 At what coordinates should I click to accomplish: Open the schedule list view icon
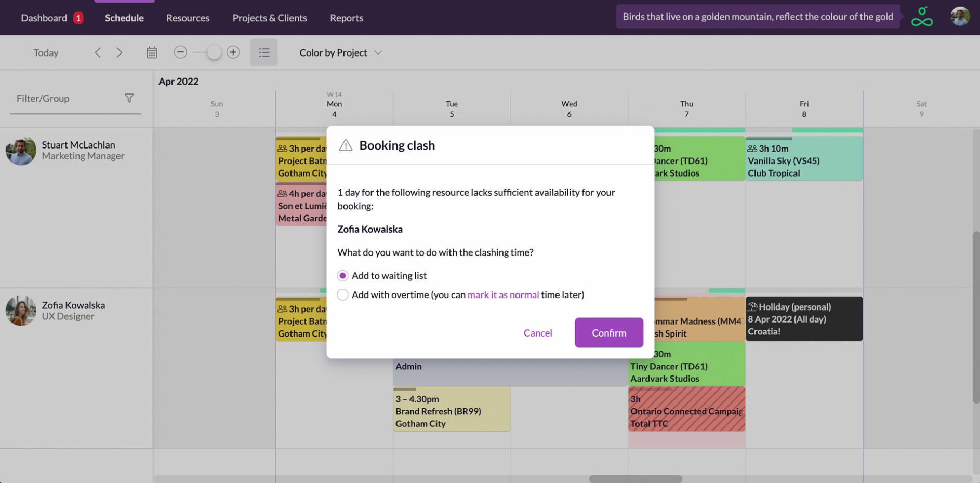click(x=264, y=52)
